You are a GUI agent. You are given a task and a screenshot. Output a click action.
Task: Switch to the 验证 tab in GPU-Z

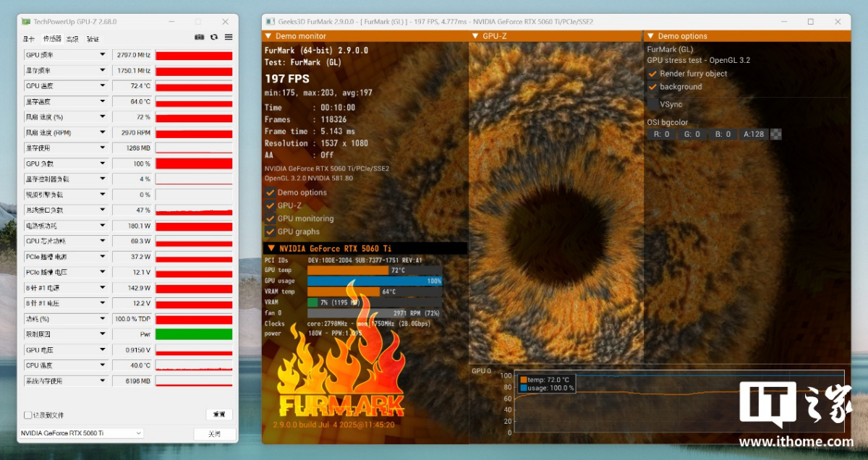point(93,39)
